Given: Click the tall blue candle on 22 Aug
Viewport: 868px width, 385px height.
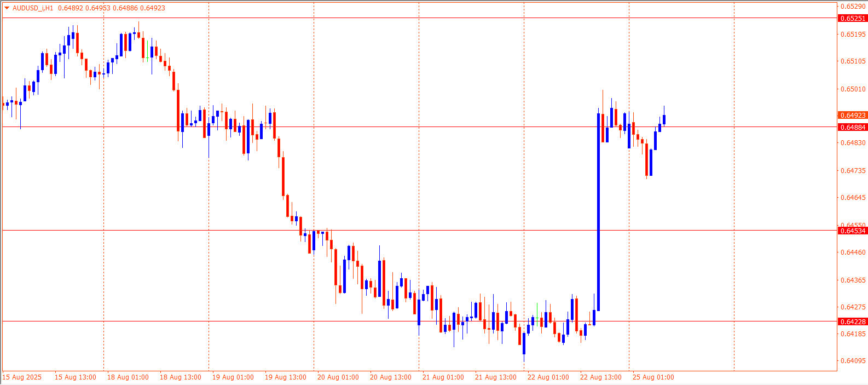Looking at the screenshot, I should pyautogui.click(x=598, y=212).
